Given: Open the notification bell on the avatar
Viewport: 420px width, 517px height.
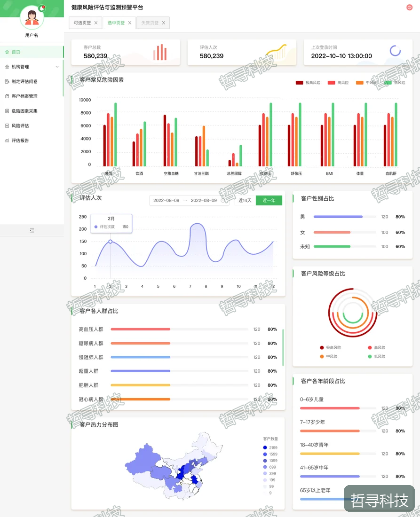Looking at the screenshot, I should [42, 8].
